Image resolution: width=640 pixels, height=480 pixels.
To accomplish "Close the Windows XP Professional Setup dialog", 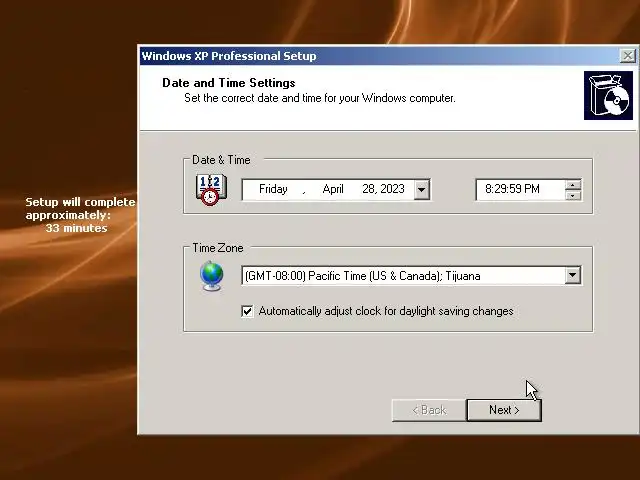I will click(628, 56).
